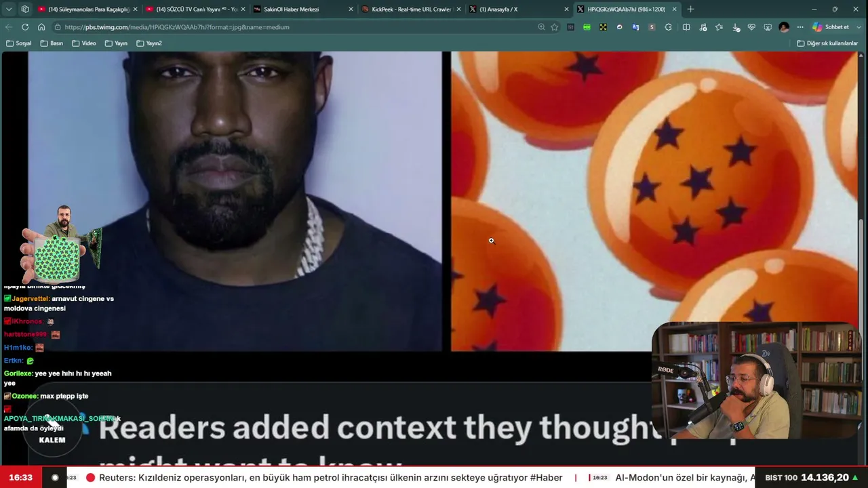Viewport: 868px width, 488px height.
Task: Go to the browser home page
Action: point(41,27)
